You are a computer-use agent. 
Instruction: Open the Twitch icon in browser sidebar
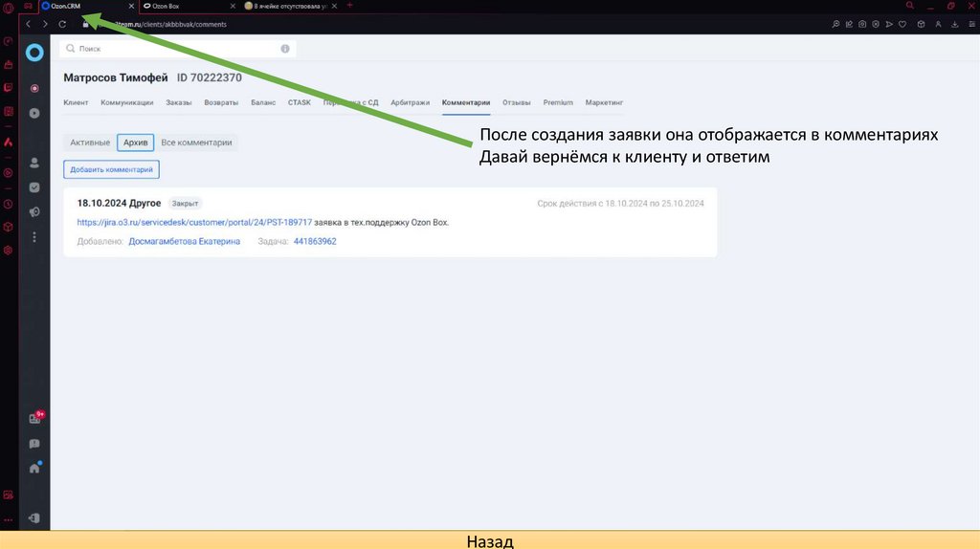(x=8, y=87)
